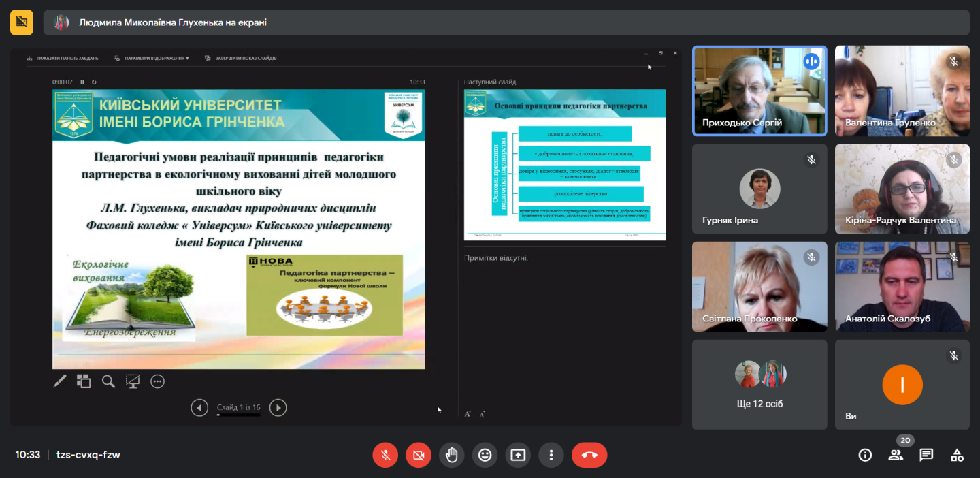Click the yellow presentation-off icon at top left
The height and width of the screenshot is (478, 980).
click(x=22, y=22)
